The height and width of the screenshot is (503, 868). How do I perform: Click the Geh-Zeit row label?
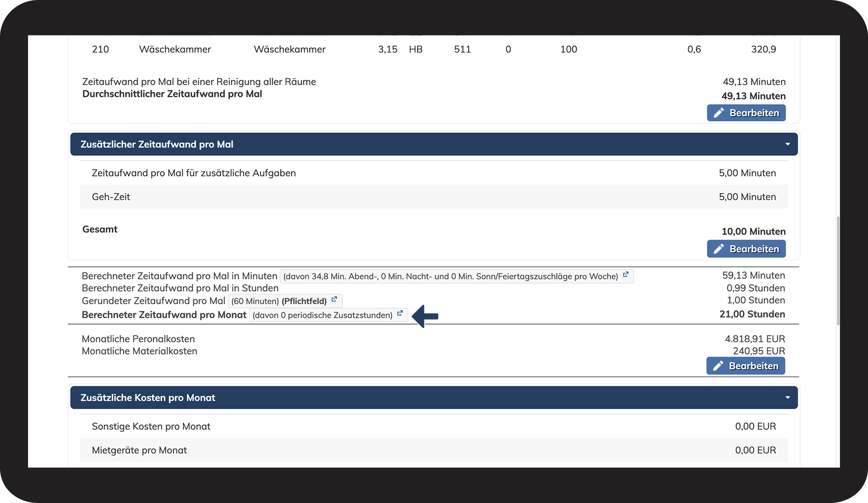[111, 197]
